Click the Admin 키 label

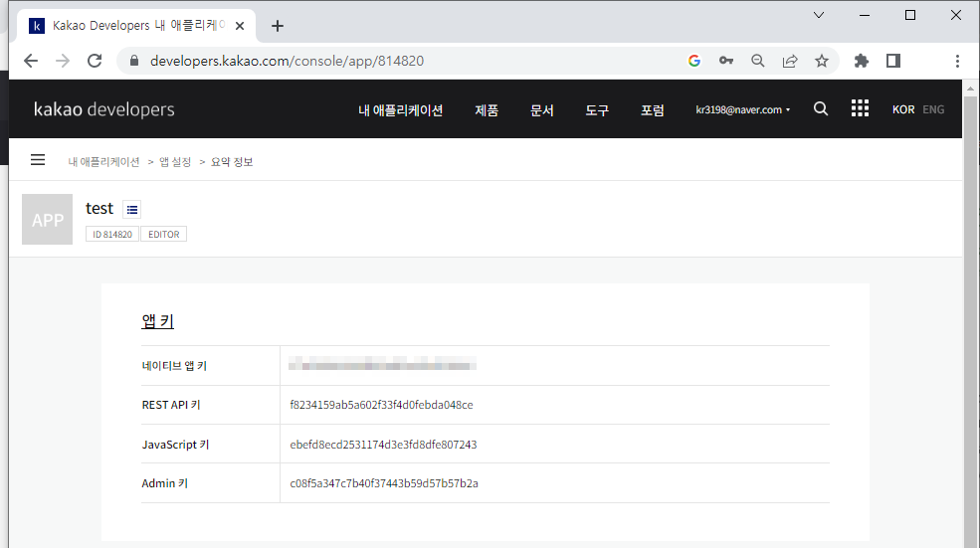point(165,483)
